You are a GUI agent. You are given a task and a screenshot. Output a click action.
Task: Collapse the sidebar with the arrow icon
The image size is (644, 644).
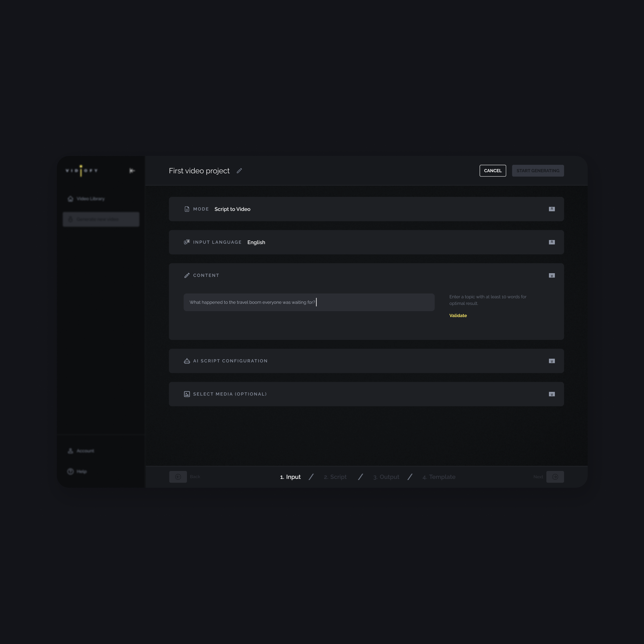[132, 171]
